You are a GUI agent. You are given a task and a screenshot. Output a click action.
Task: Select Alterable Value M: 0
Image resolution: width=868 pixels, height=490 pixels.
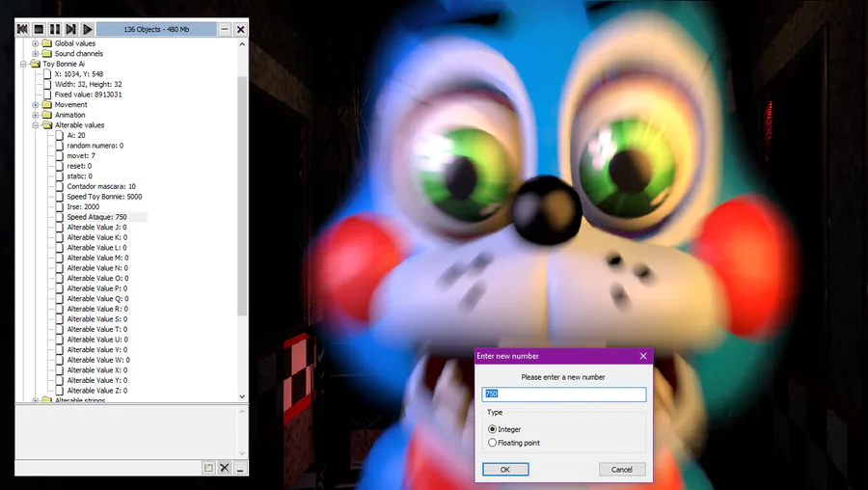[x=98, y=258]
